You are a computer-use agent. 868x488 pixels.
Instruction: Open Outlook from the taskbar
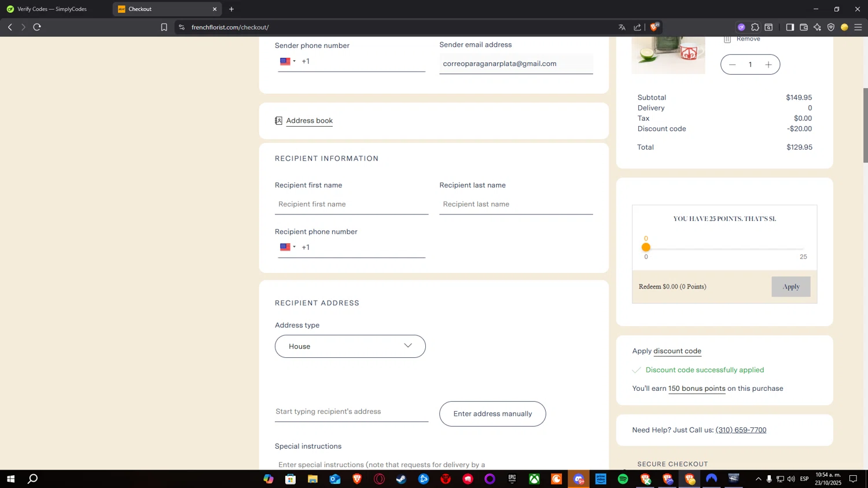[334, 479]
